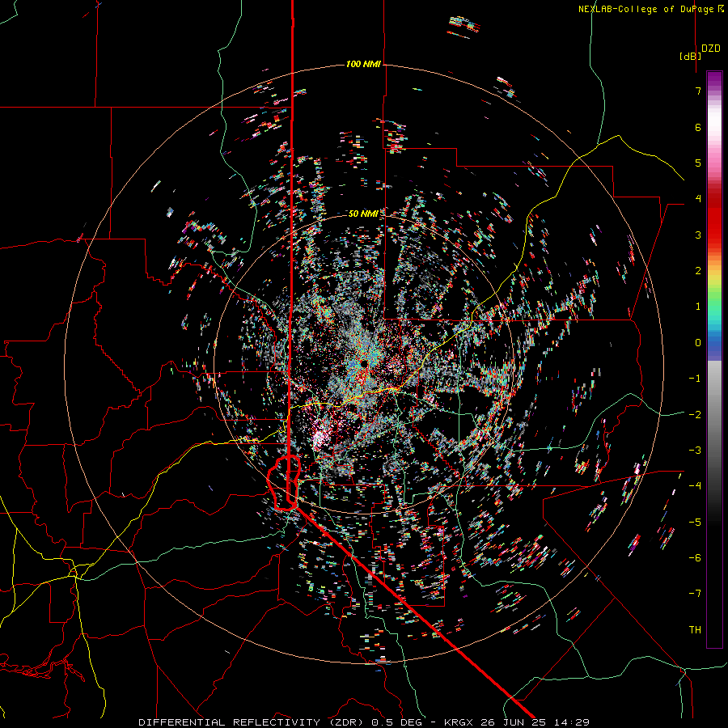The image size is (728, 728).
Task: Click the 6 value on color scale
Action: coord(698,127)
